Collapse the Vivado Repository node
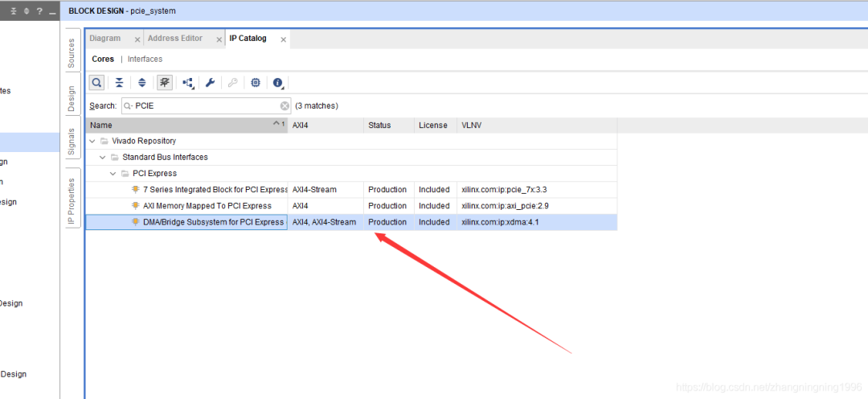This screenshot has height=399, width=868. point(92,142)
